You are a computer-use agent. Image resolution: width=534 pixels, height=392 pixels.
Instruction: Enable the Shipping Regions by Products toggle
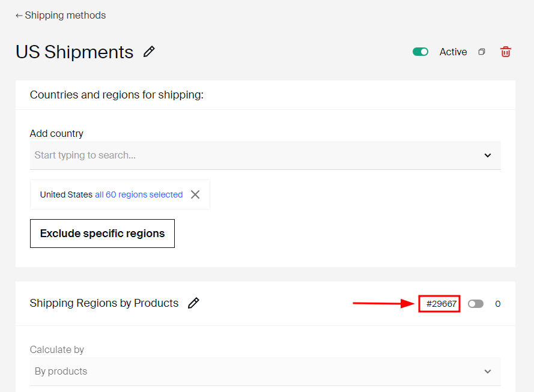(475, 304)
